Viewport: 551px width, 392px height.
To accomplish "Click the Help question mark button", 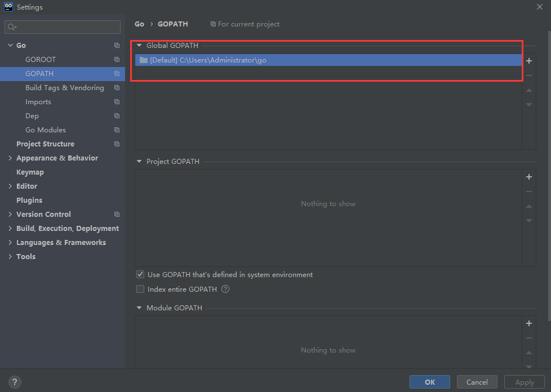I will [15, 382].
